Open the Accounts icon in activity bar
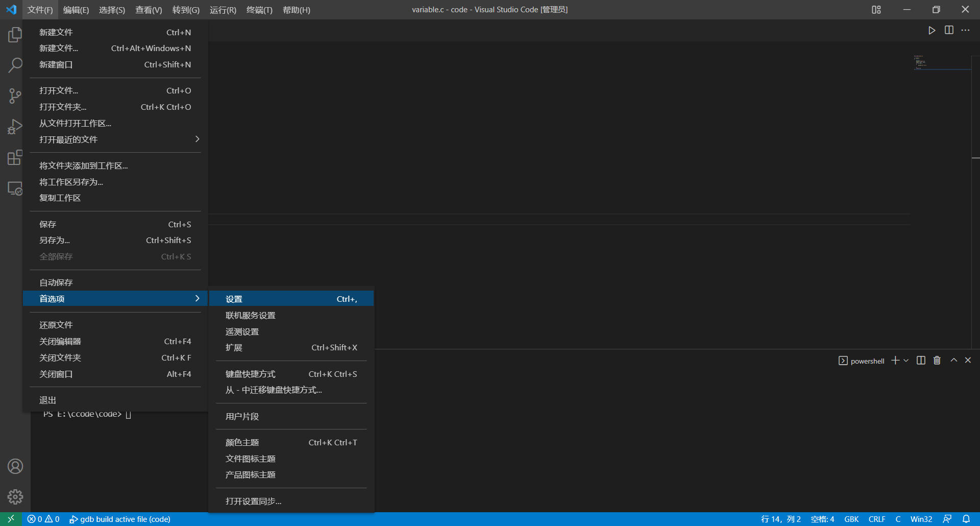 [15, 466]
